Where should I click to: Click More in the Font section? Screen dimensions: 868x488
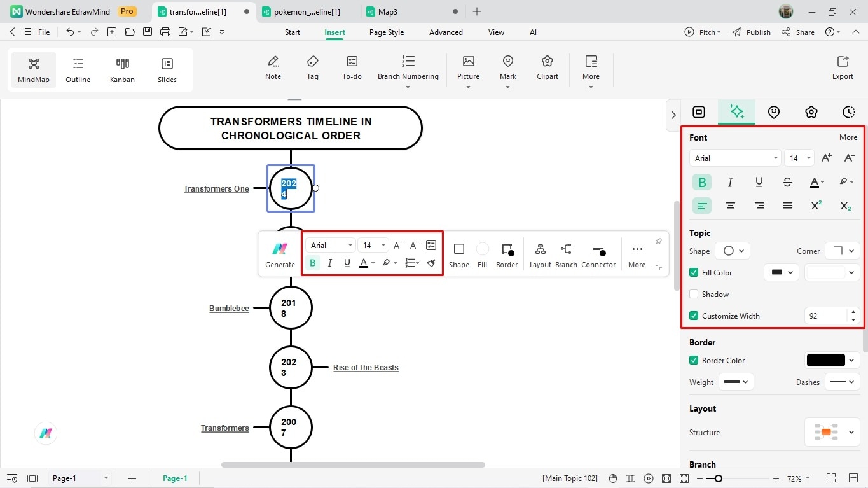tap(848, 137)
